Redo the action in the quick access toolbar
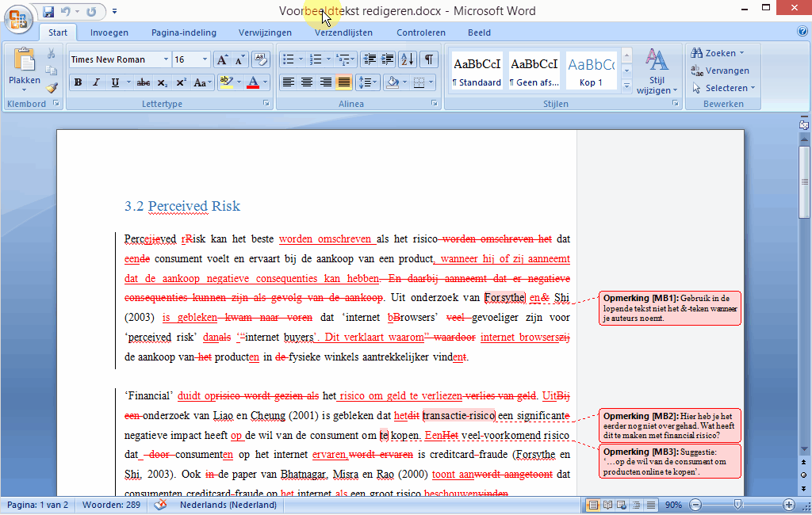The width and height of the screenshot is (812, 515). 91,11
